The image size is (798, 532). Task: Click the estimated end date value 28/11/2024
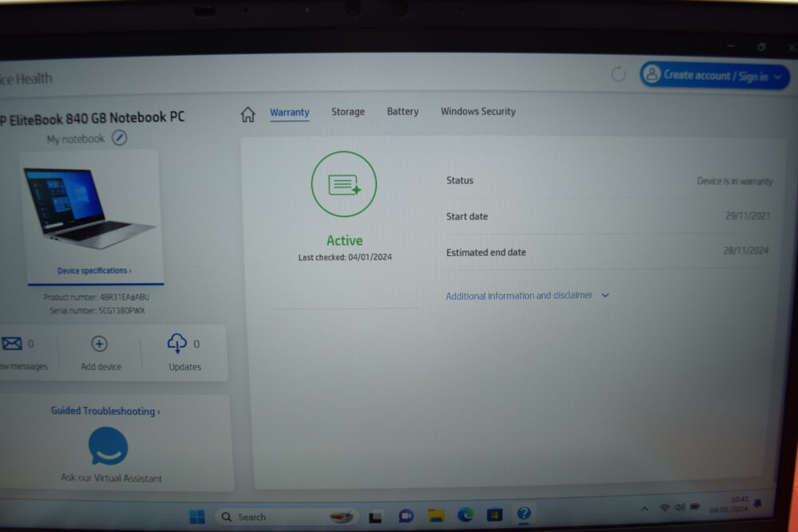click(746, 250)
